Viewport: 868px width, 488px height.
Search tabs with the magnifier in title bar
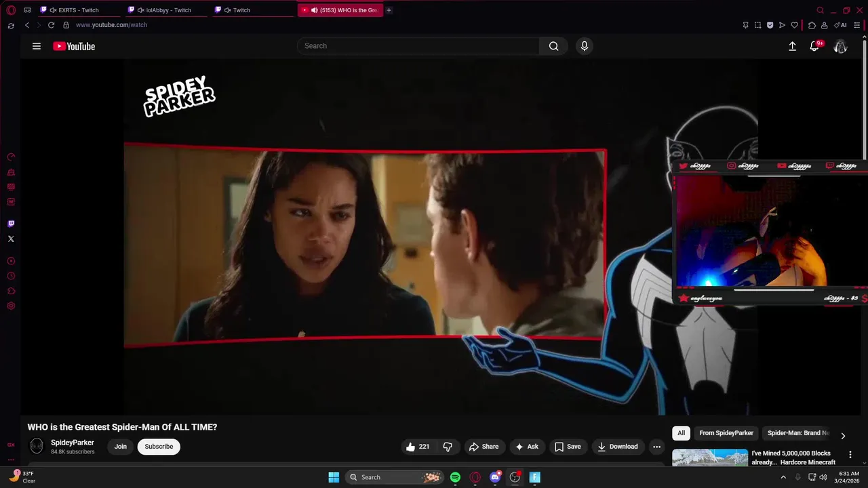click(820, 10)
